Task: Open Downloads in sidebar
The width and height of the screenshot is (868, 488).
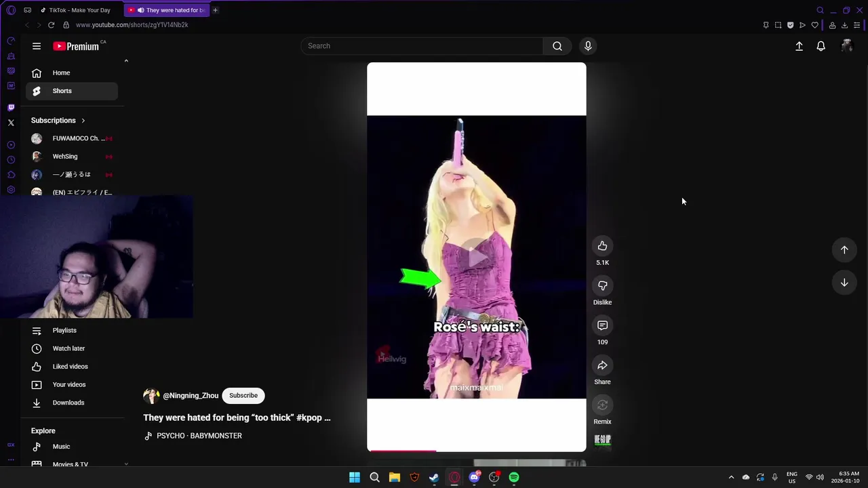Action: pyautogui.click(x=72, y=403)
